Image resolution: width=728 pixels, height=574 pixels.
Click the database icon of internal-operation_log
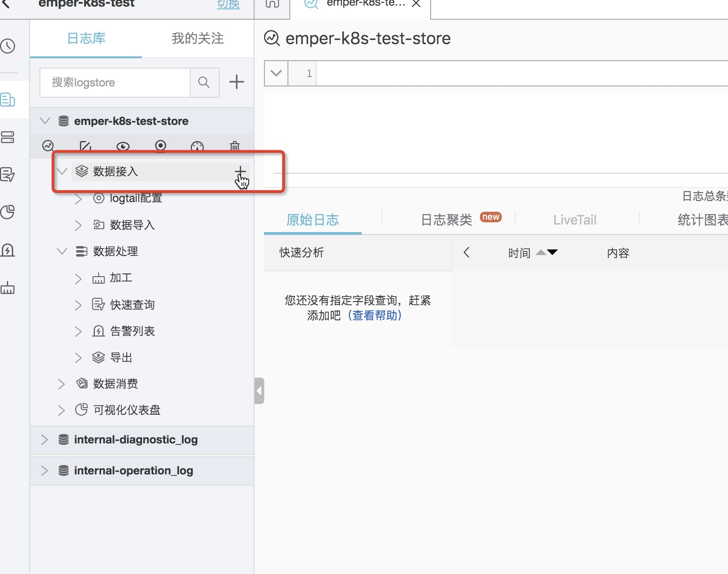63,471
